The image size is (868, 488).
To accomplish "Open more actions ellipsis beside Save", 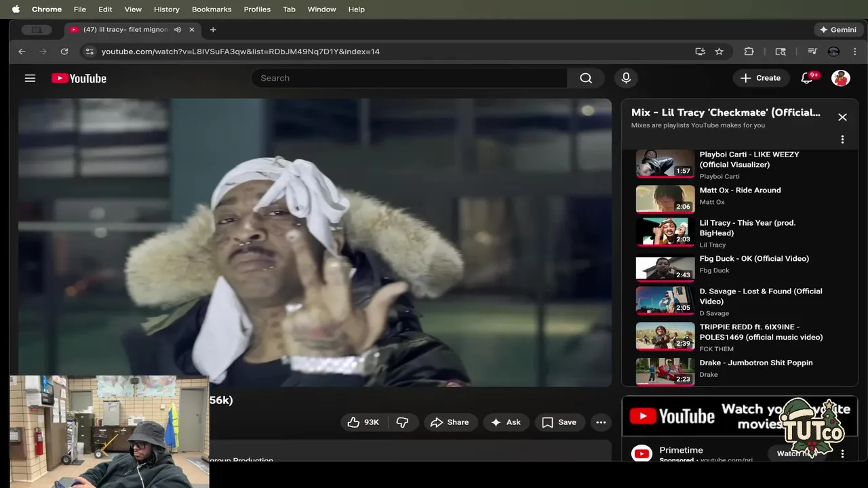I will click(601, 422).
